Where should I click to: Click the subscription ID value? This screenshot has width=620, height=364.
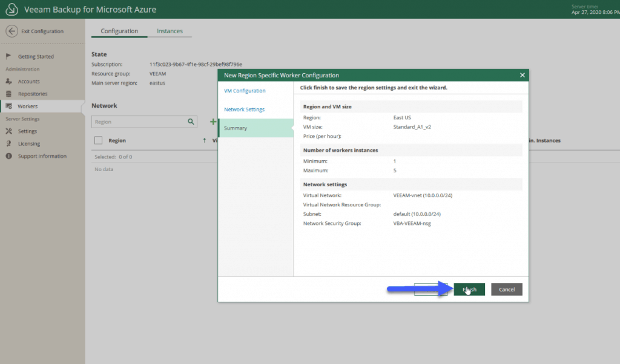tap(196, 64)
